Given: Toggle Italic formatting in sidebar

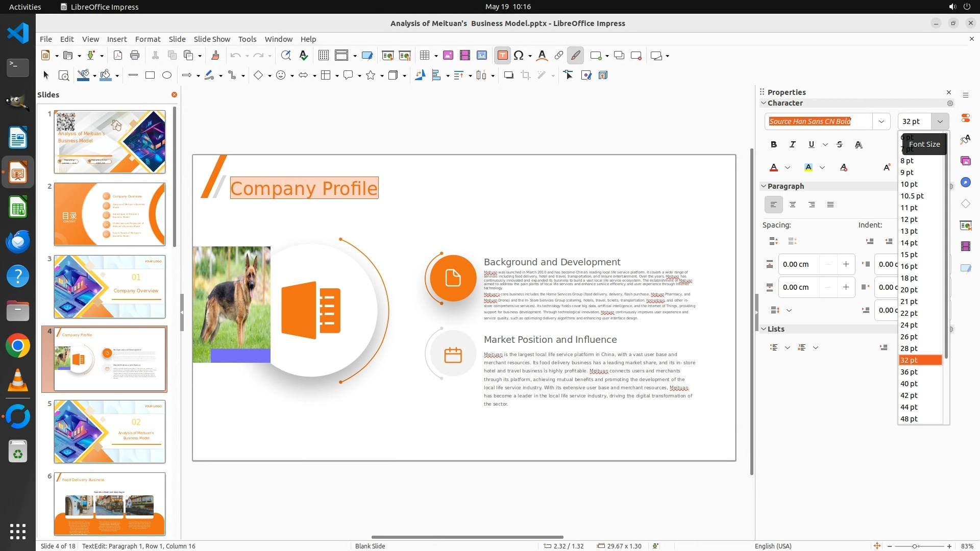Looking at the screenshot, I should pos(793,144).
